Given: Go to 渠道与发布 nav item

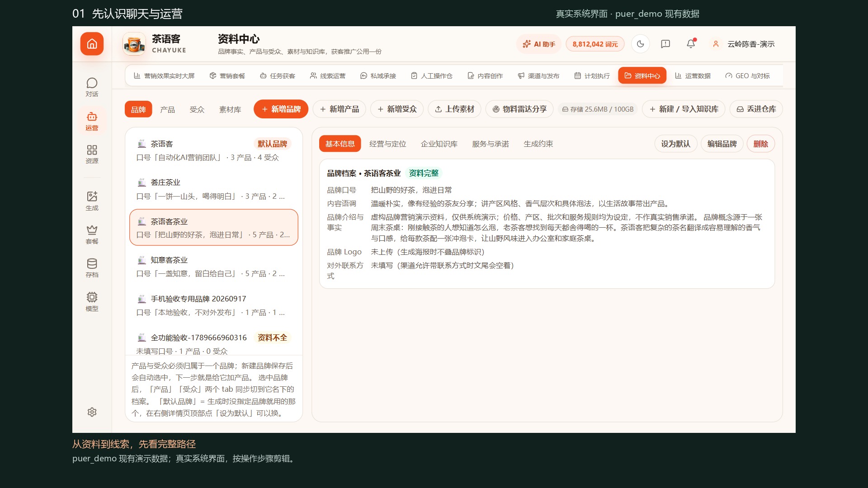Looking at the screenshot, I should click(538, 76).
